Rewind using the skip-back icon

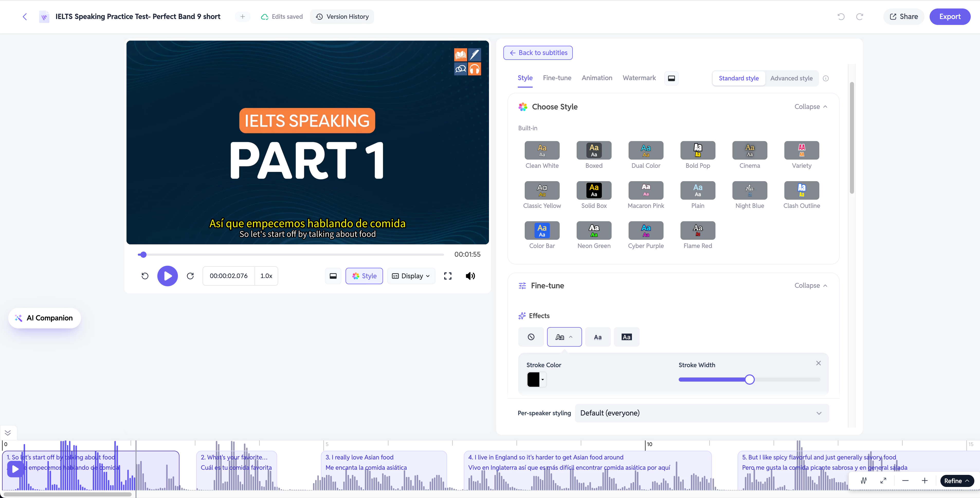(x=145, y=276)
